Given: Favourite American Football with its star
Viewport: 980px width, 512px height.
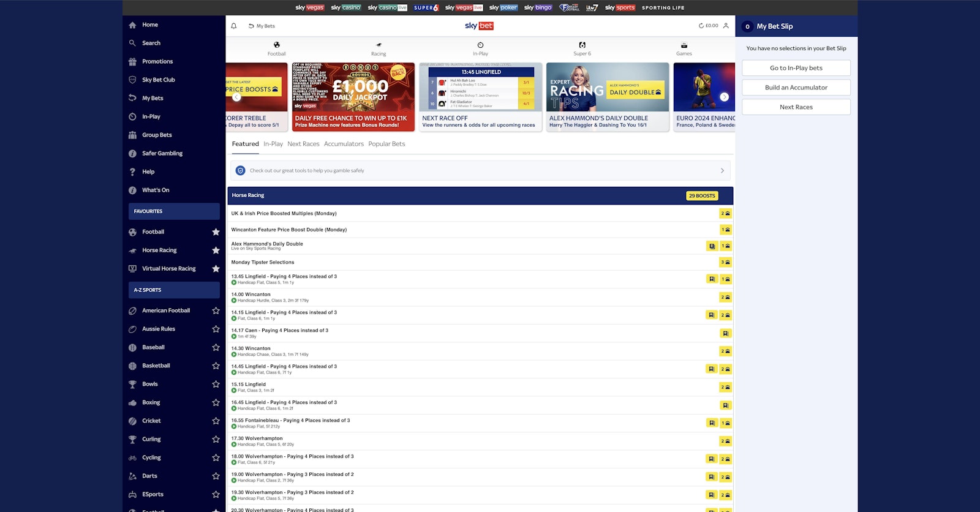Looking at the screenshot, I should (x=216, y=311).
